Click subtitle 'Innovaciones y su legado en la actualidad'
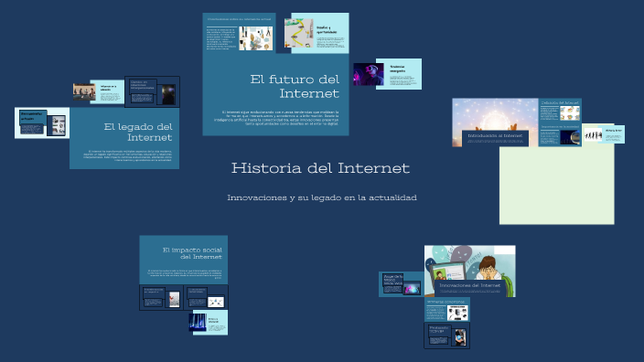Screen dimensions: 644x362 (x=322, y=197)
